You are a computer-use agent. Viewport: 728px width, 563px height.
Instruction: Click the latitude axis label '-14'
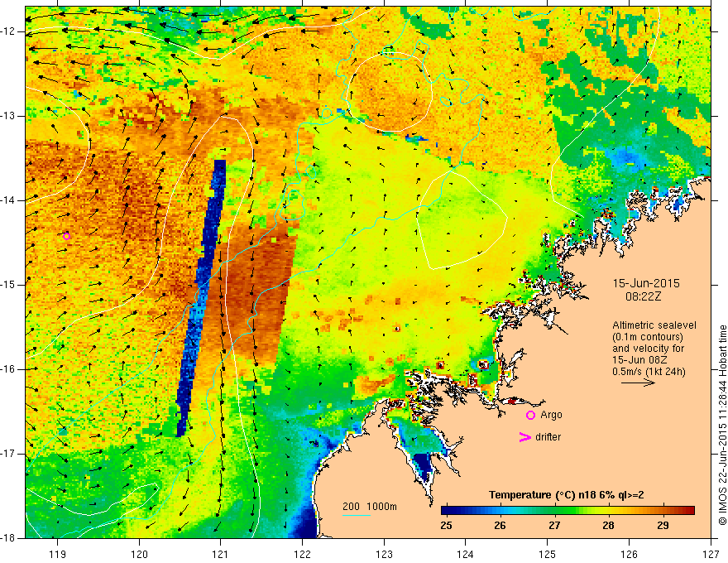(x=9, y=200)
